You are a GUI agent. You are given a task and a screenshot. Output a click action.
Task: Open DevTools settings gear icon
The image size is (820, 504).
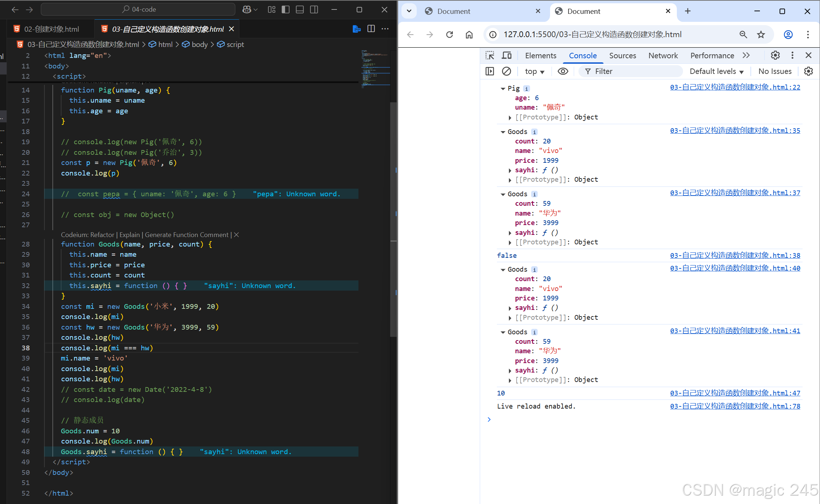775,55
